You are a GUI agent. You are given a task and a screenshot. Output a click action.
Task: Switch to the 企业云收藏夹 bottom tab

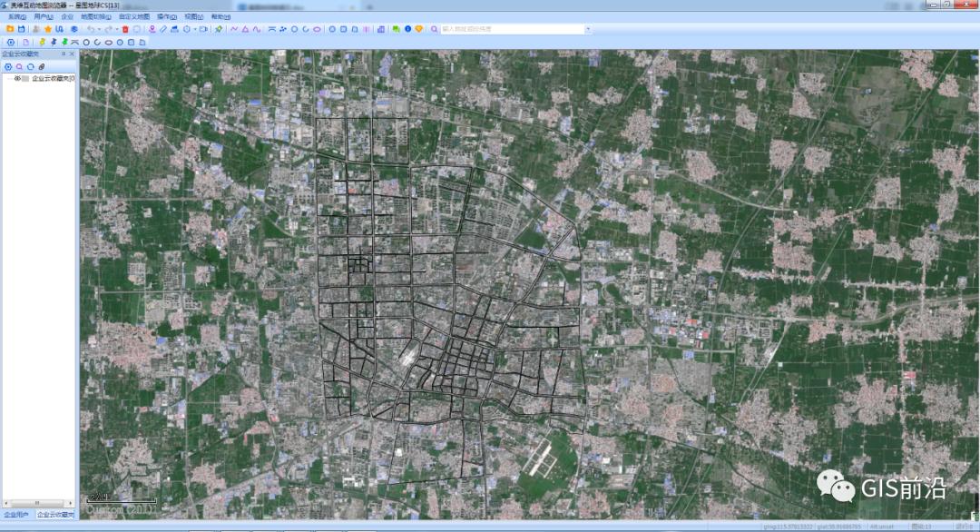click(56, 515)
